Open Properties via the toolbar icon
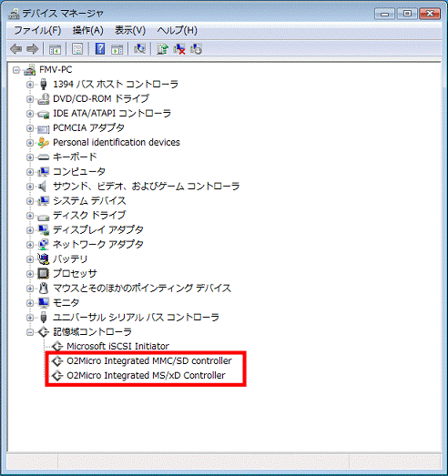The image size is (448, 476). click(77, 49)
